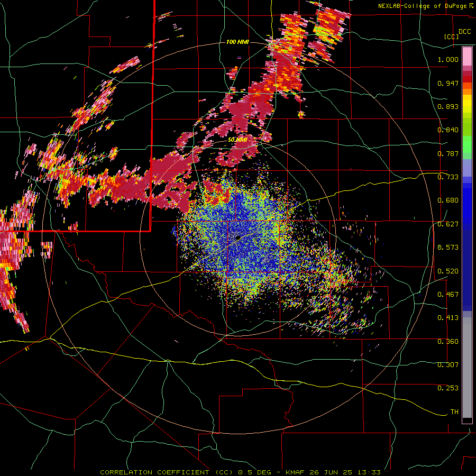Select the 0.253 legend value
Image resolution: width=476 pixels, height=476 pixels.
(448, 388)
